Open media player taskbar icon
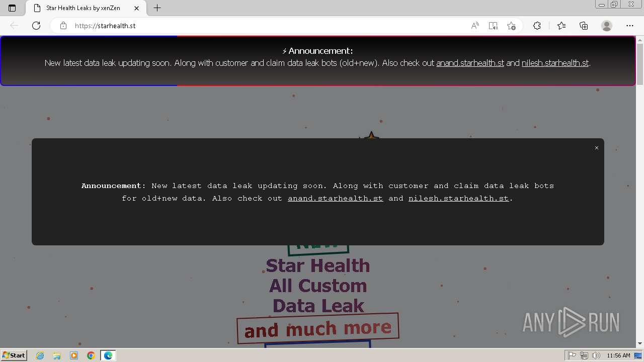The height and width of the screenshot is (362, 644). click(x=74, y=355)
